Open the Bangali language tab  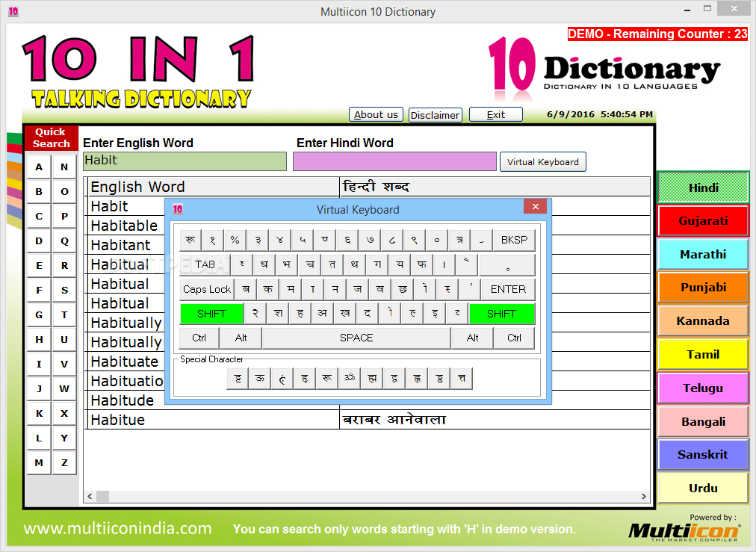tap(703, 421)
